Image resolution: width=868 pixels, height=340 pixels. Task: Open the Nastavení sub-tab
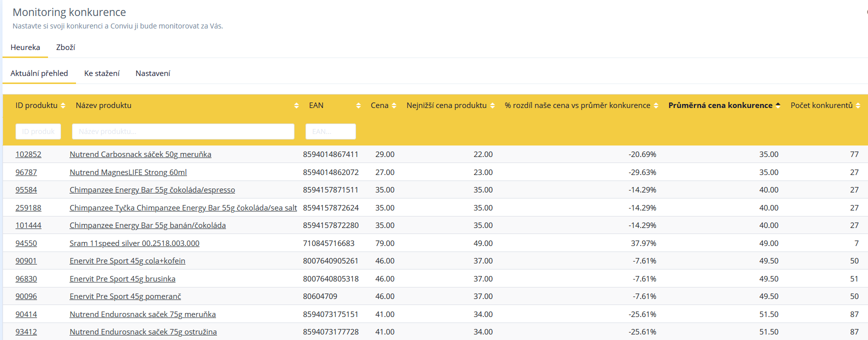click(x=153, y=73)
